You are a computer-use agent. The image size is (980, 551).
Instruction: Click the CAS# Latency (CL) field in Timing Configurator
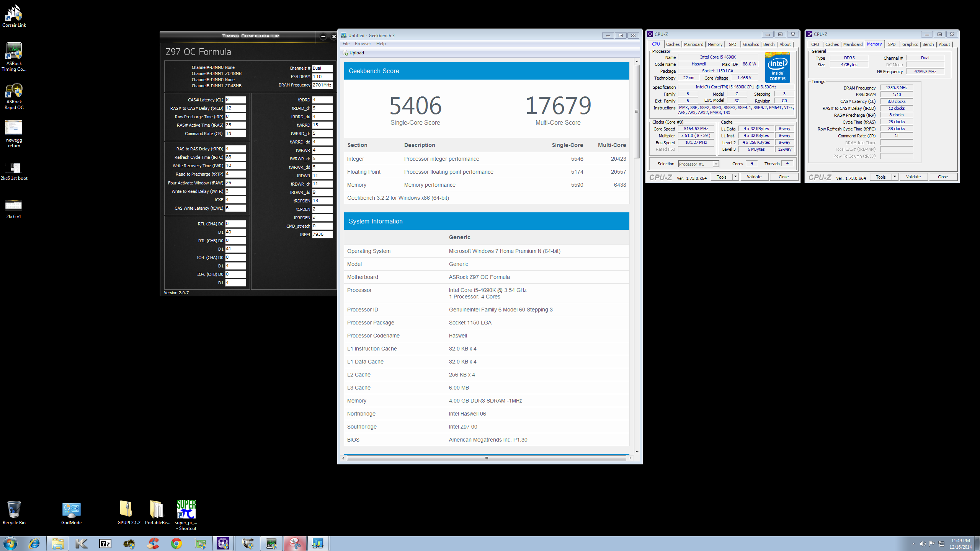(x=235, y=100)
